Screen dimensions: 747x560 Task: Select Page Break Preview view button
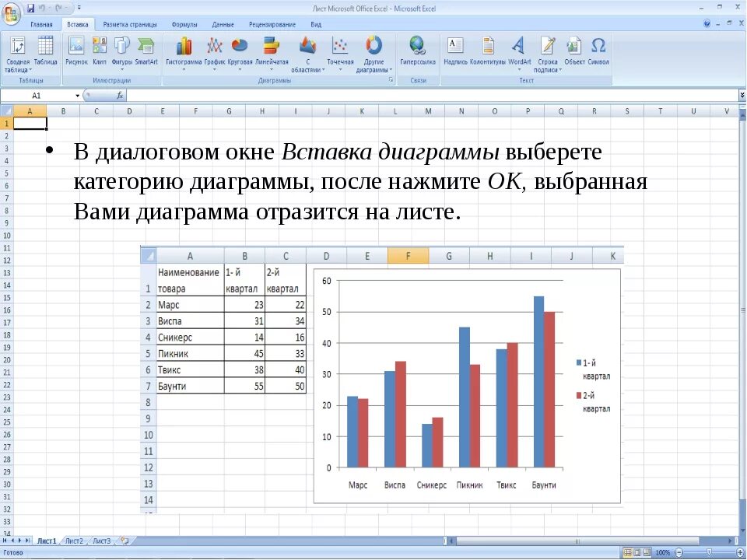647,553
